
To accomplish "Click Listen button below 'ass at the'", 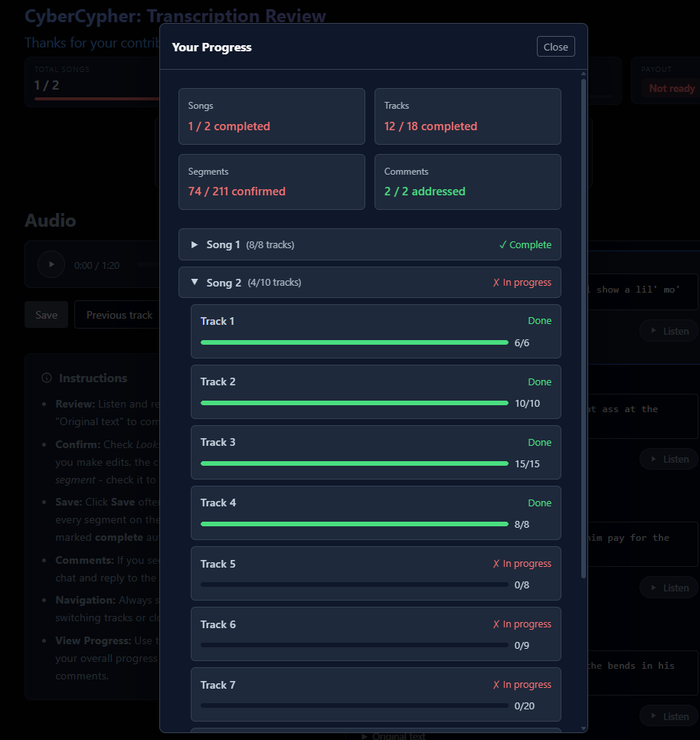I will 669,459.
